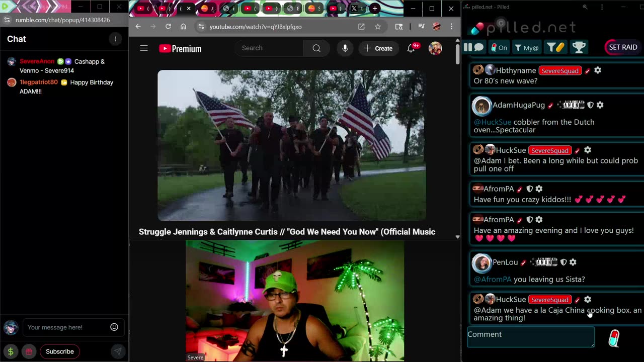The image size is (644, 362).
Task: Open a new browser tab with plus
Action: tap(375, 9)
